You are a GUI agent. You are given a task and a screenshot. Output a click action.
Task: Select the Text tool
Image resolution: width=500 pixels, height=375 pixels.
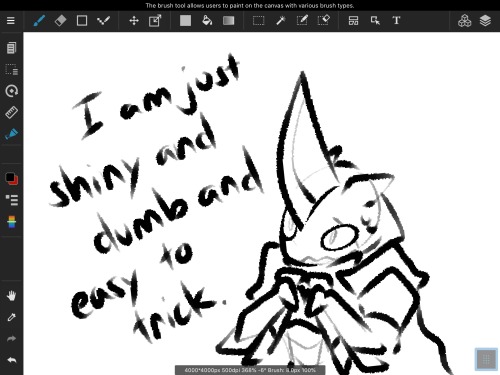click(396, 20)
